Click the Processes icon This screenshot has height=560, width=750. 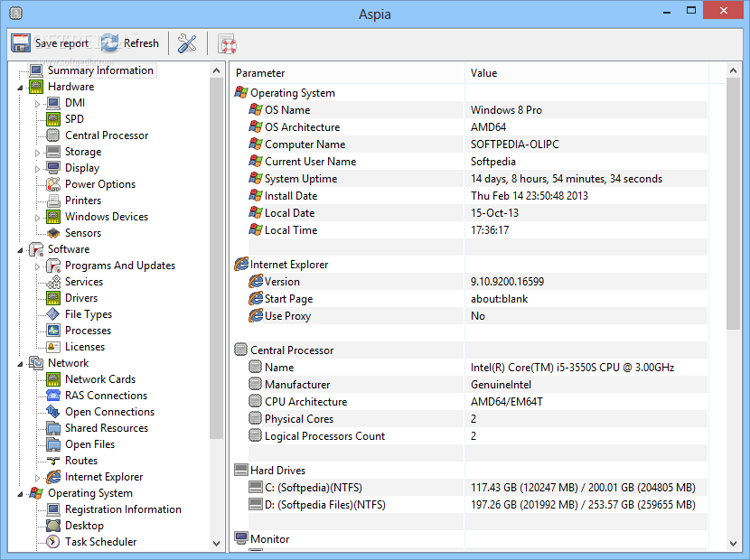pyautogui.click(x=53, y=331)
